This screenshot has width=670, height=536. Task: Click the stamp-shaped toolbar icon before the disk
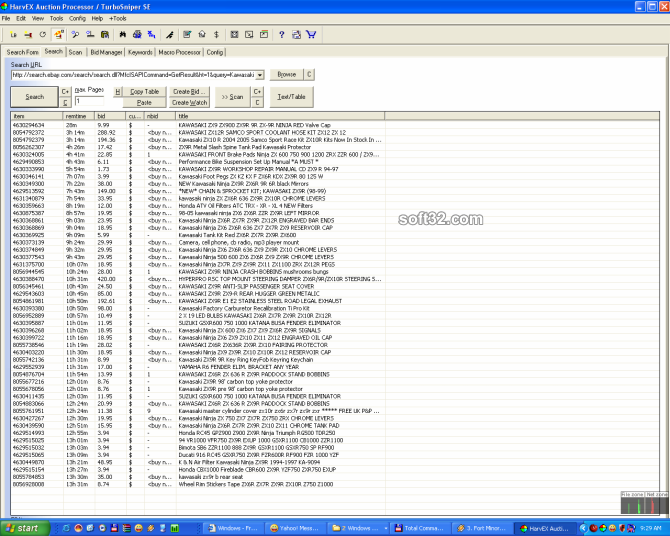tap(90, 35)
